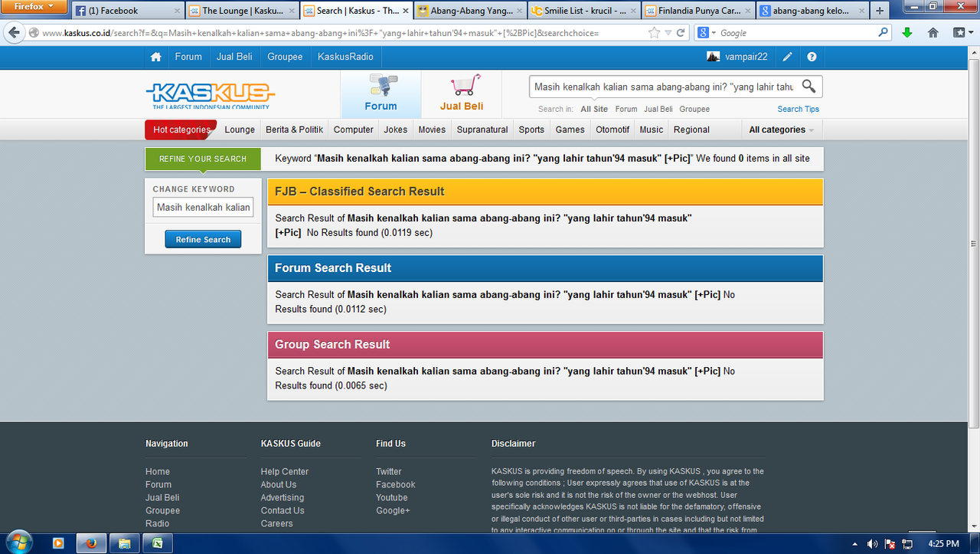Open the Supranatural category

tap(482, 129)
